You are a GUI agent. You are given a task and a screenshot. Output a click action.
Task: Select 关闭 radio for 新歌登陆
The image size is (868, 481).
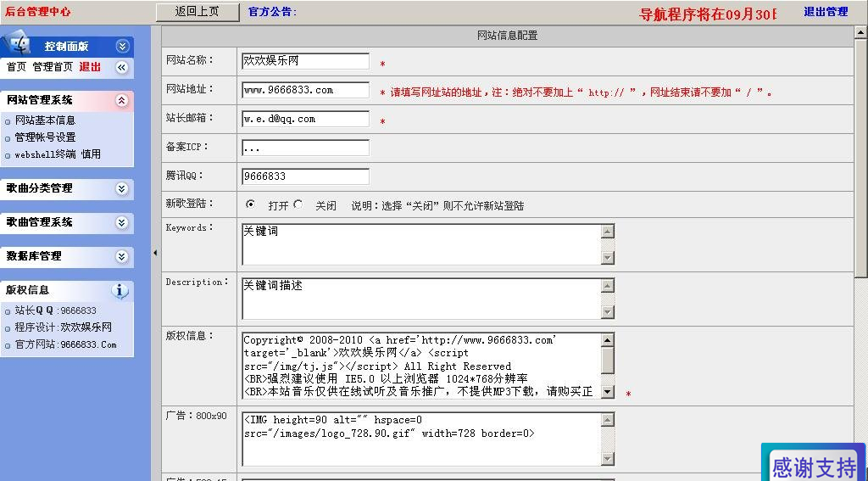pos(298,204)
